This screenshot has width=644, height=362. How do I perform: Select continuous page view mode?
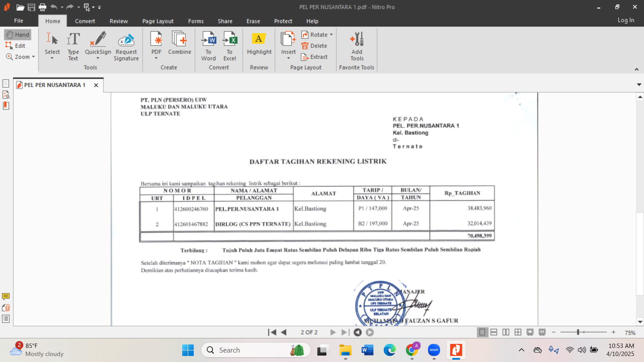point(494,332)
